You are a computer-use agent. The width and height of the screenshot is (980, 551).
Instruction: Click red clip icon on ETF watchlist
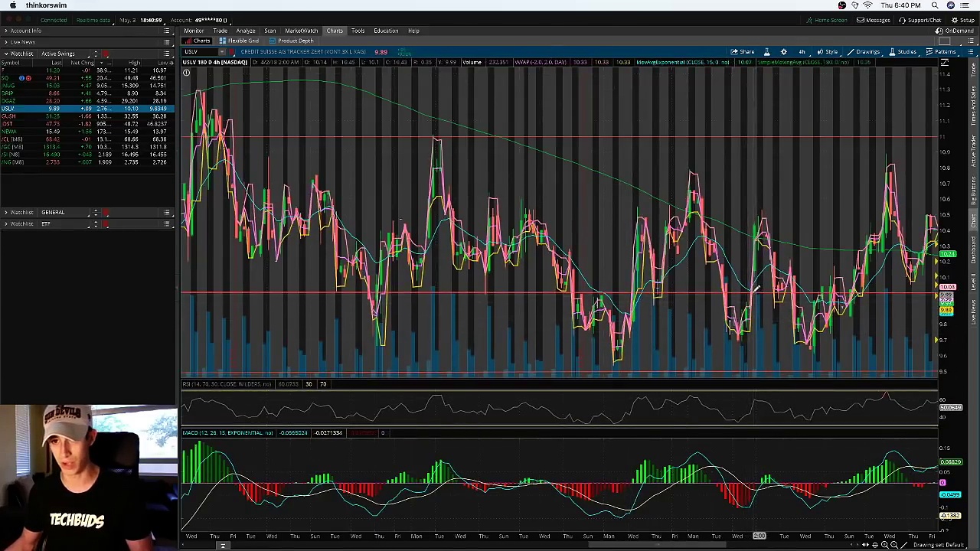106,223
